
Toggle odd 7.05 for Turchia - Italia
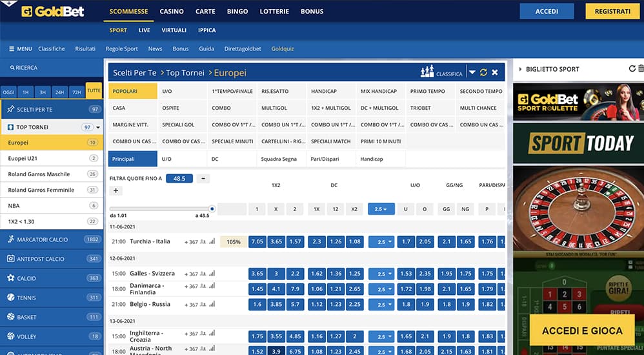257,241
